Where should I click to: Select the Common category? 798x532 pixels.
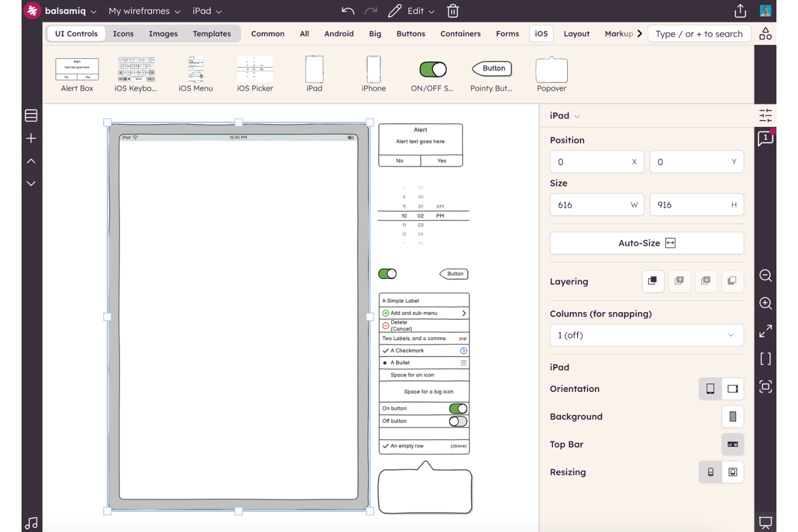pos(268,33)
